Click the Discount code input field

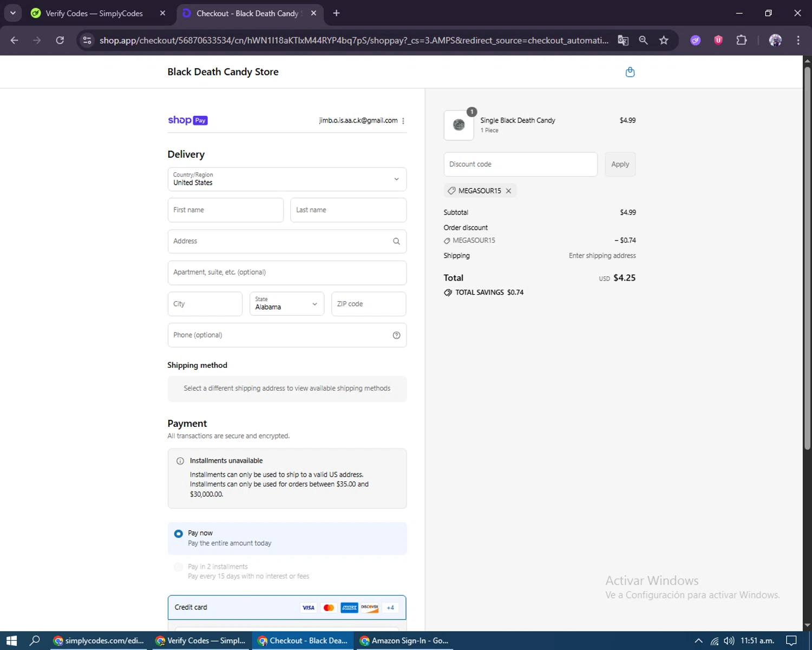[x=520, y=164]
